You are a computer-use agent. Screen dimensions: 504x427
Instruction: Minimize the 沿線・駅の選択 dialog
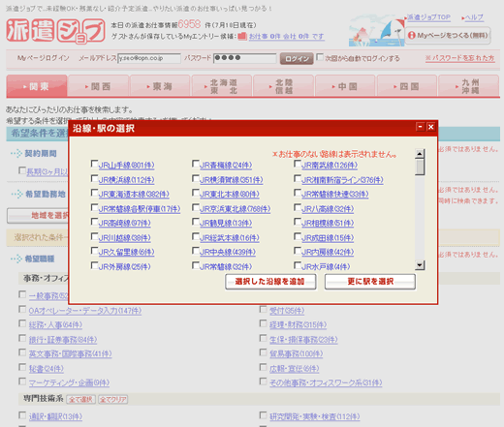click(420, 127)
